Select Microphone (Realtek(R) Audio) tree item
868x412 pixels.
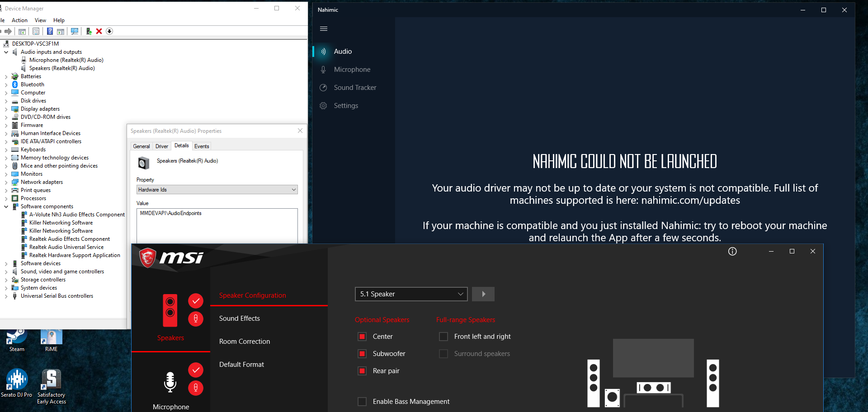(66, 60)
